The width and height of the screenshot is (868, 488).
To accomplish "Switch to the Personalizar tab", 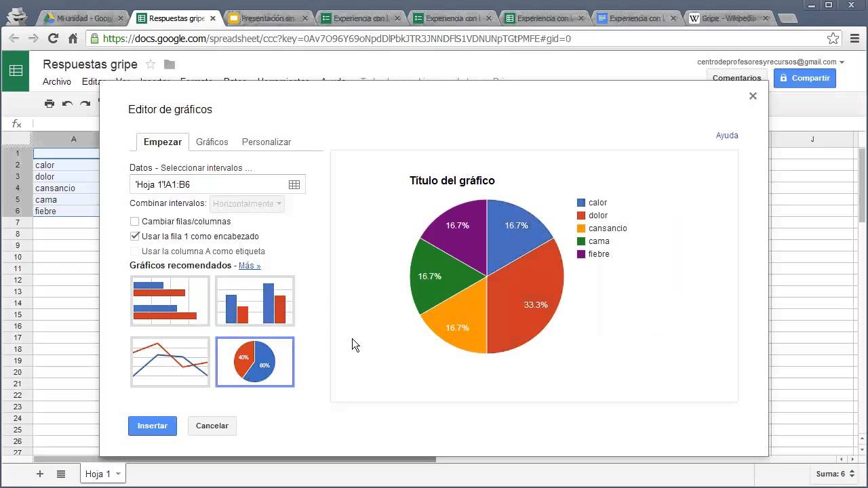I will (x=267, y=142).
